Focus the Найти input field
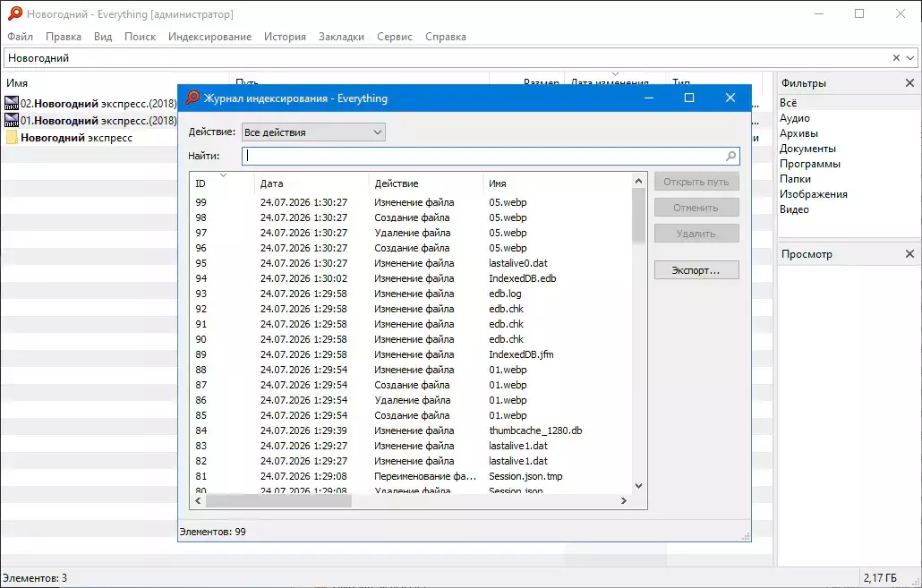This screenshot has width=922, height=588. pyautogui.click(x=483, y=156)
